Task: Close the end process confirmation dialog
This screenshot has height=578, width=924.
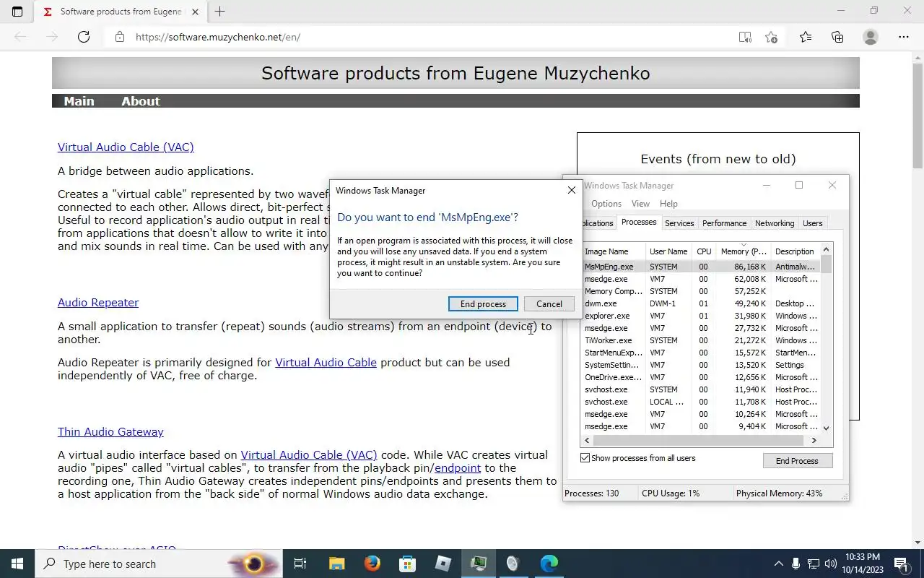Action: pos(571,190)
